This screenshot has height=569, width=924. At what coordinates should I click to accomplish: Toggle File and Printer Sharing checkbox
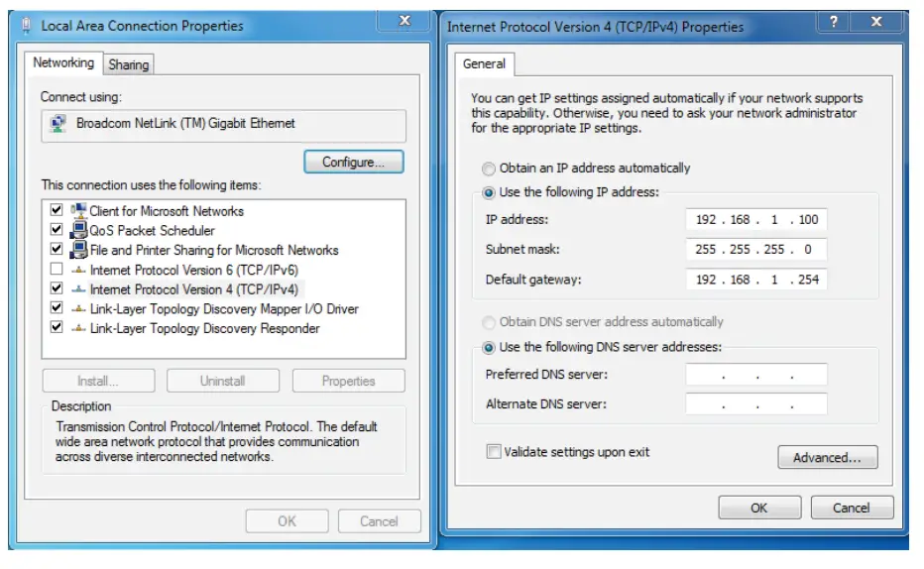[x=57, y=249]
